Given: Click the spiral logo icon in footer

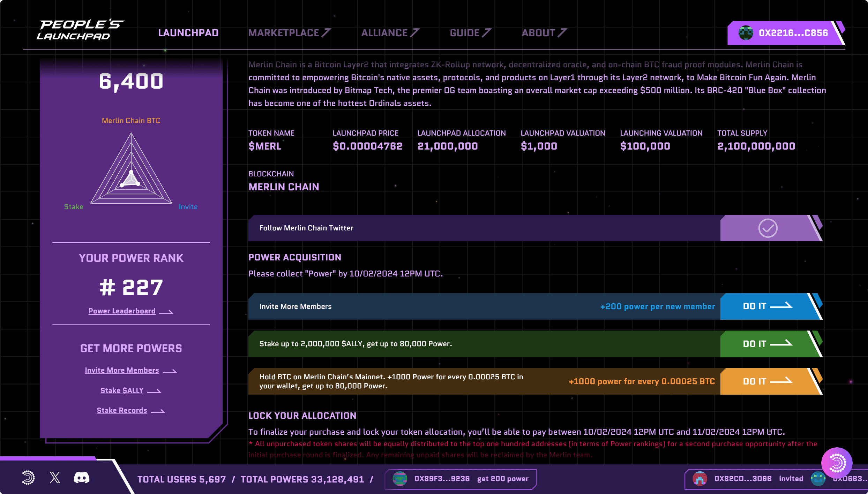Looking at the screenshot, I should click(28, 478).
